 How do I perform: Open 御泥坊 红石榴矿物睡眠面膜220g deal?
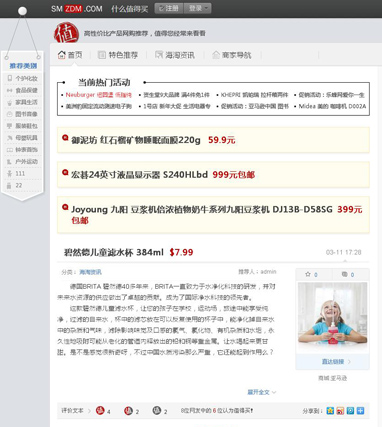[x=136, y=140]
